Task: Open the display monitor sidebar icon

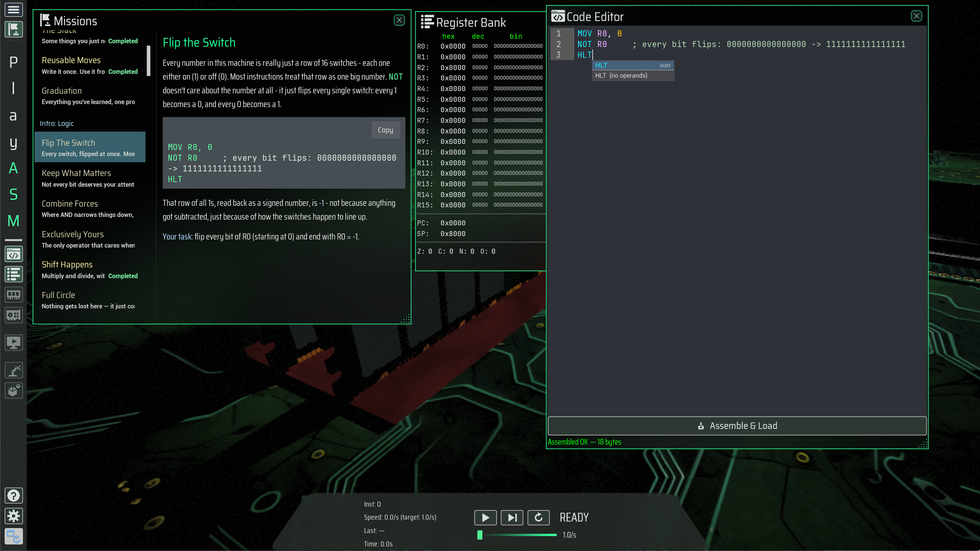Action: click(13, 342)
